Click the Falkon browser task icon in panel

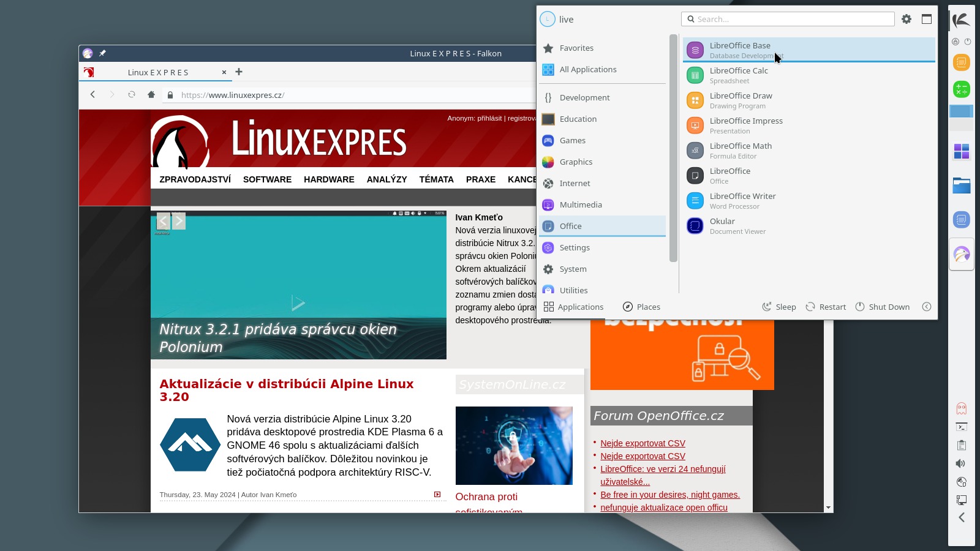point(962,253)
